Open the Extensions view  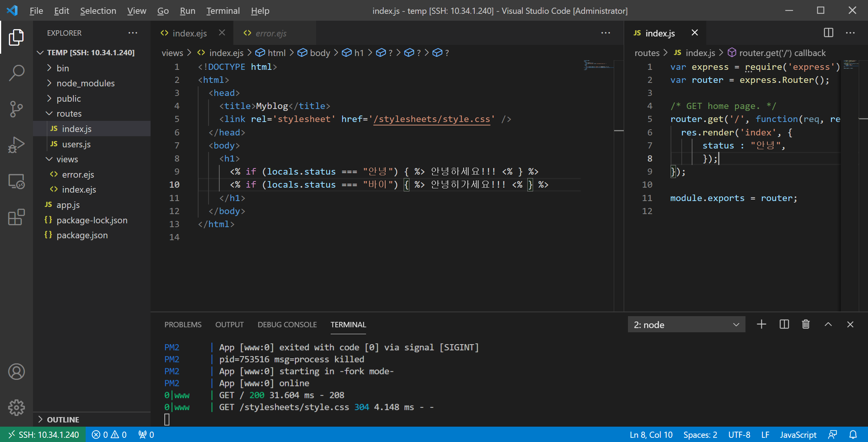point(17,217)
